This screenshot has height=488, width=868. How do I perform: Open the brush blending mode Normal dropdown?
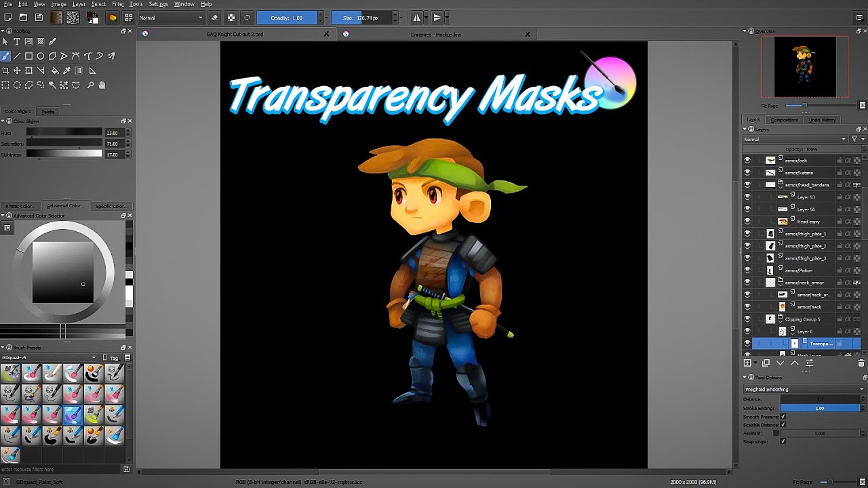point(171,18)
